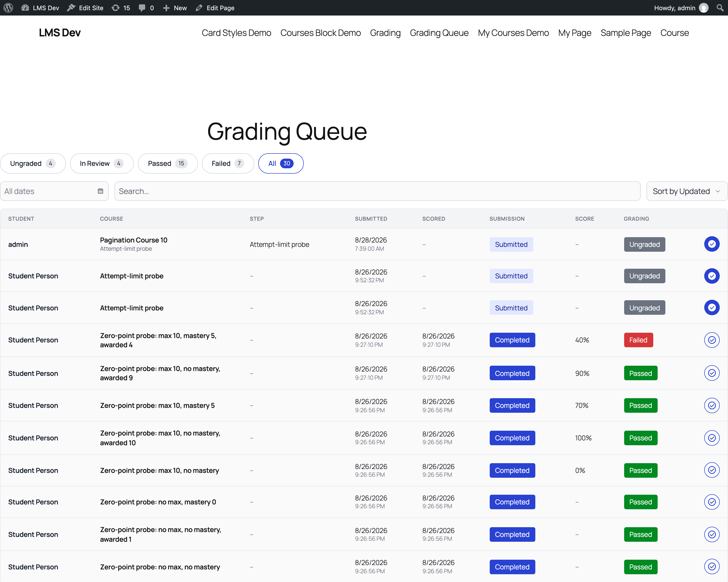Viewport: 728px width, 582px height.
Task: Open Grading Queue nav link
Action: pyautogui.click(x=439, y=33)
